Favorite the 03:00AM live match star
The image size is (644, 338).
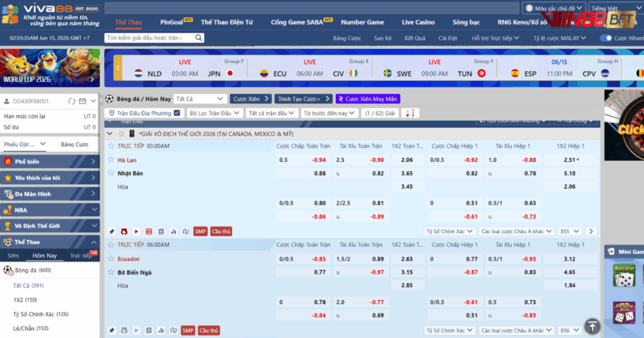pos(111,146)
